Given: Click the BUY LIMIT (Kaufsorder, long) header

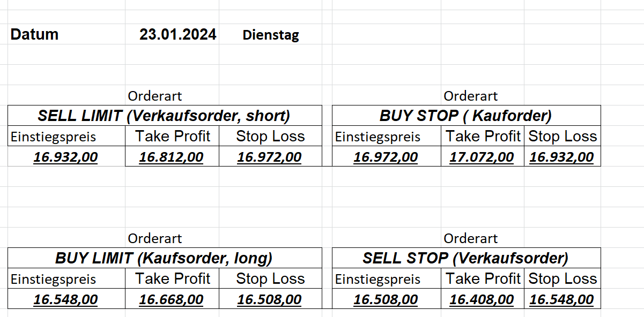Looking at the screenshot, I should [164, 258].
